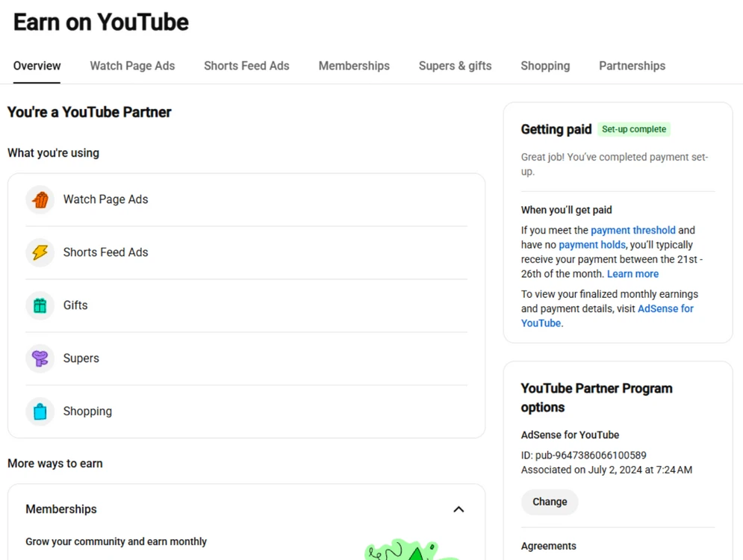Click the purple Supers icon
The width and height of the screenshot is (743, 560).
click(x=40, y=358)
